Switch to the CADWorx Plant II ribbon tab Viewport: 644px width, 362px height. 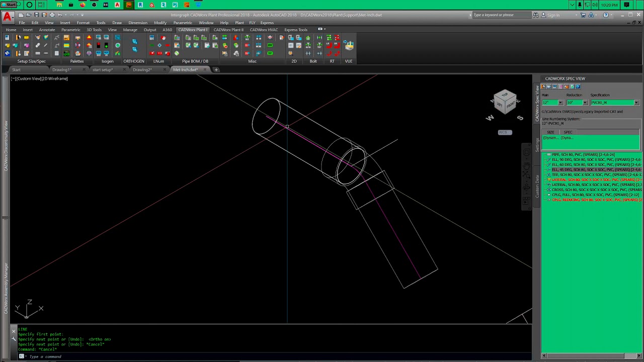pyautogui.click(x=228, y=30)
